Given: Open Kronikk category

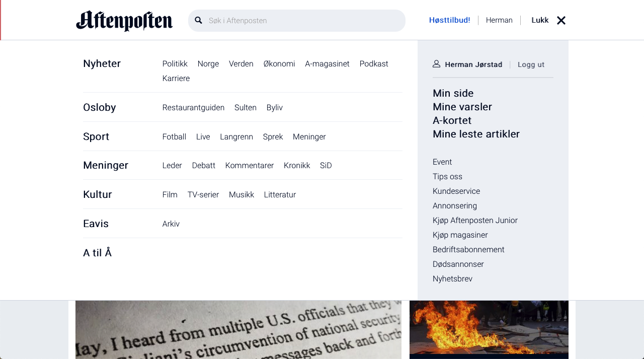Looking at the screenshot, I should pyautogui.click(x=297, y=166).
